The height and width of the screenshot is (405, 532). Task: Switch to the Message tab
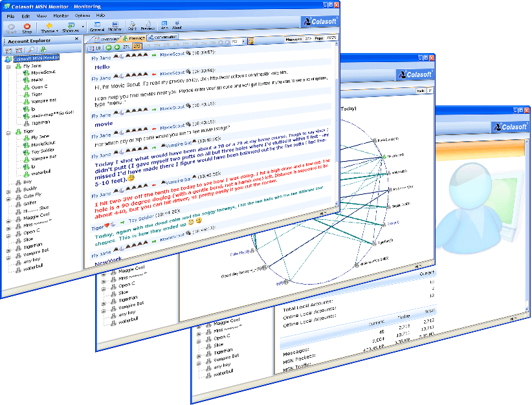(135, 38)
